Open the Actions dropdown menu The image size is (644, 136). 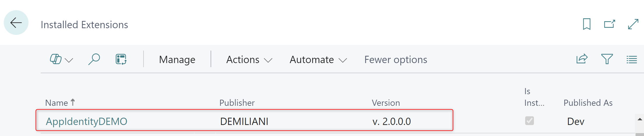249,60
